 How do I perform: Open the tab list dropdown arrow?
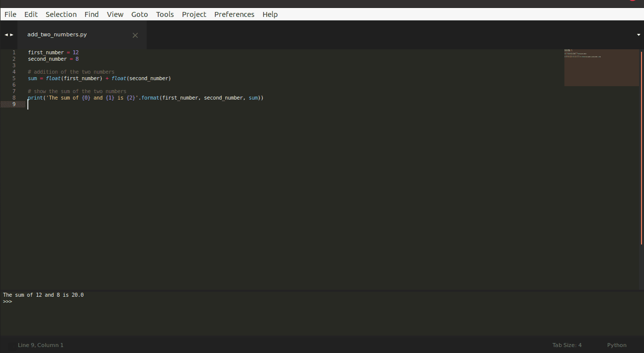click(638, 34)
